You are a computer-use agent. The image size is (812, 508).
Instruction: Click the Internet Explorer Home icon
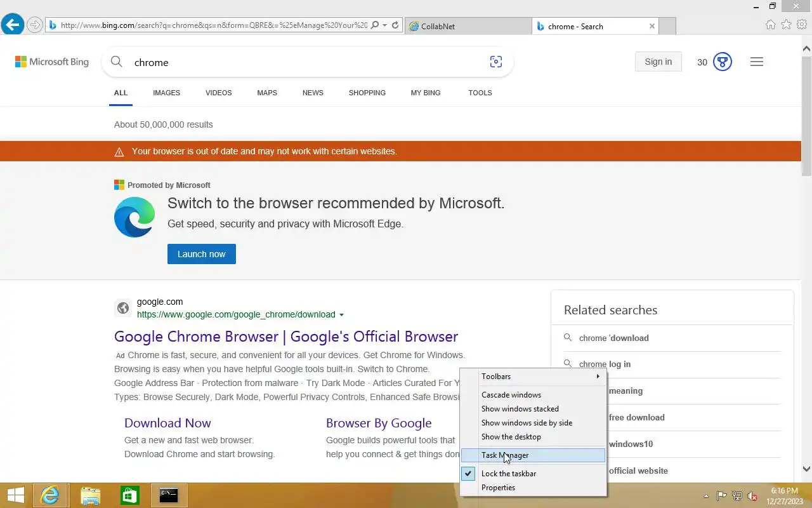pyautogui.click(x=771, y=25)
